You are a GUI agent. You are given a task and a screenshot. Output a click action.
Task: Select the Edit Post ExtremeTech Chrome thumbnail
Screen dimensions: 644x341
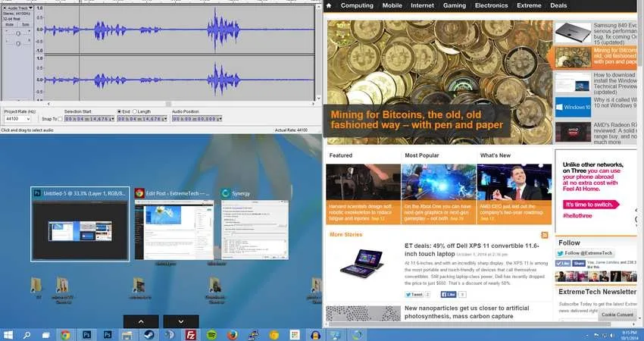[174, 225]
